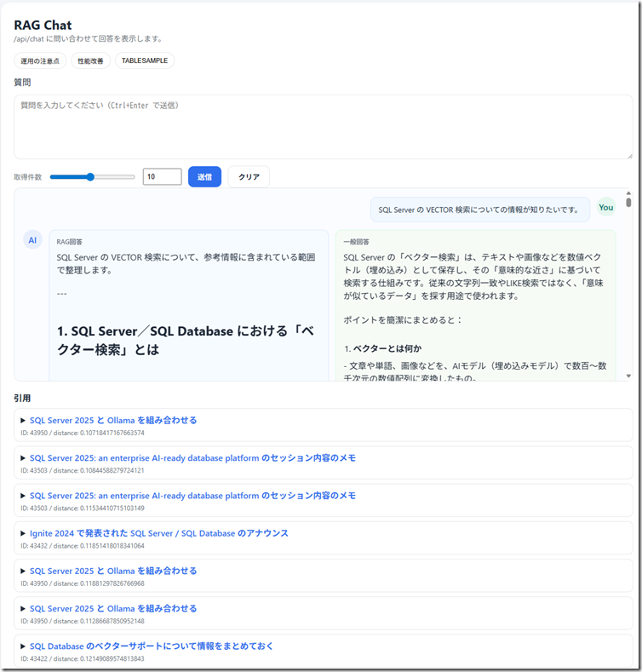The width and height of the screenshot is (642, 672).
Task: Click the text 'ポイントを簡潔にまとめると：'
Action: tap(403, 320)
